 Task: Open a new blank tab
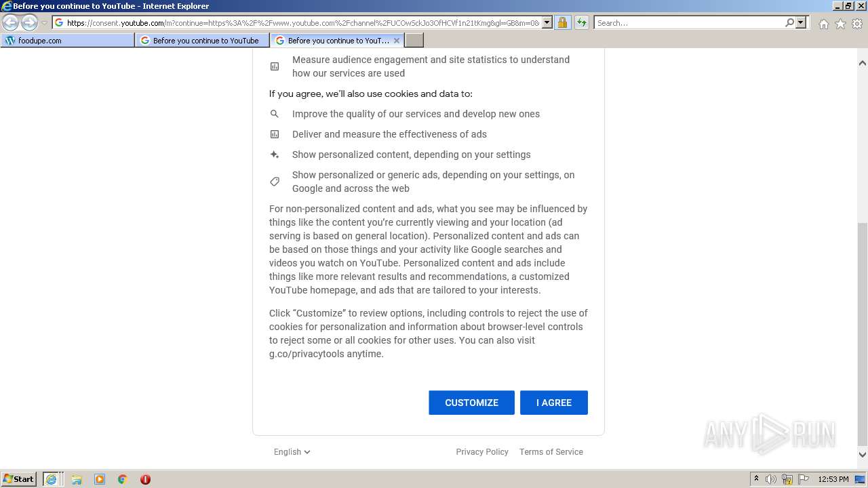[414, 40]
